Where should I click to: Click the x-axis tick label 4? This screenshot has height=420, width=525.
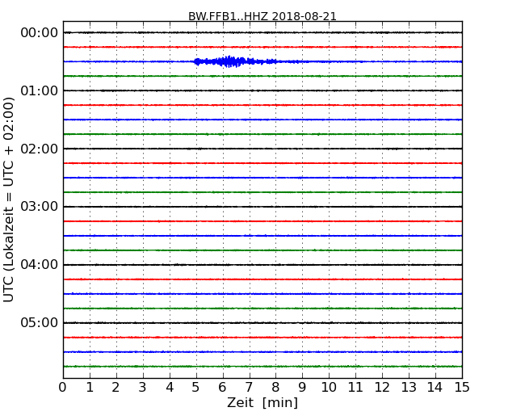pyautogui.click(x=170, y=388)
